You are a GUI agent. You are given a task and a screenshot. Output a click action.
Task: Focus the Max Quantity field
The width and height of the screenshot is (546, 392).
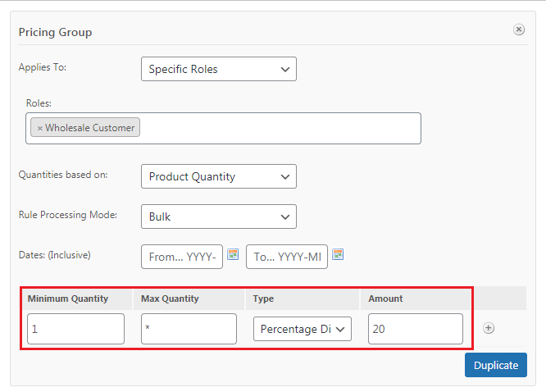tap(189, 329)
